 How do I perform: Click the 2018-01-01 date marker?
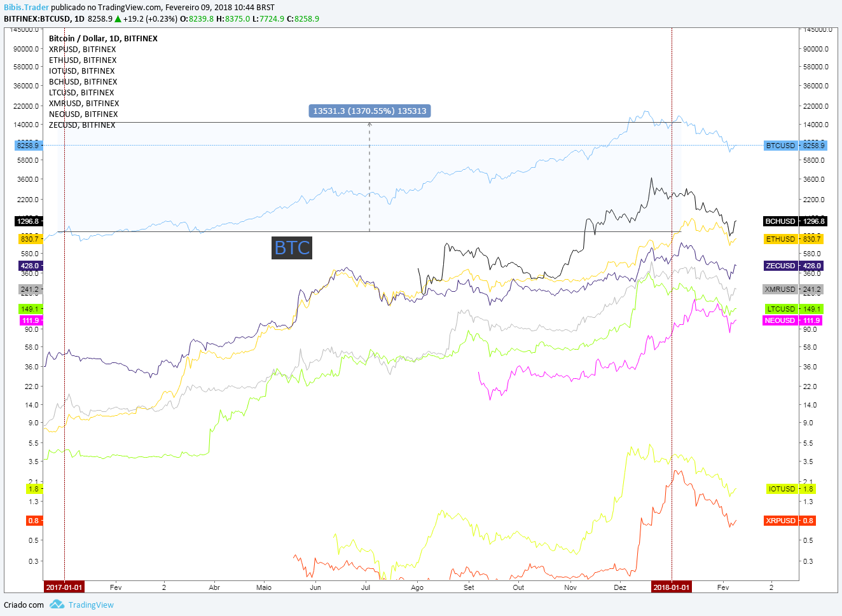pos(672,587)
